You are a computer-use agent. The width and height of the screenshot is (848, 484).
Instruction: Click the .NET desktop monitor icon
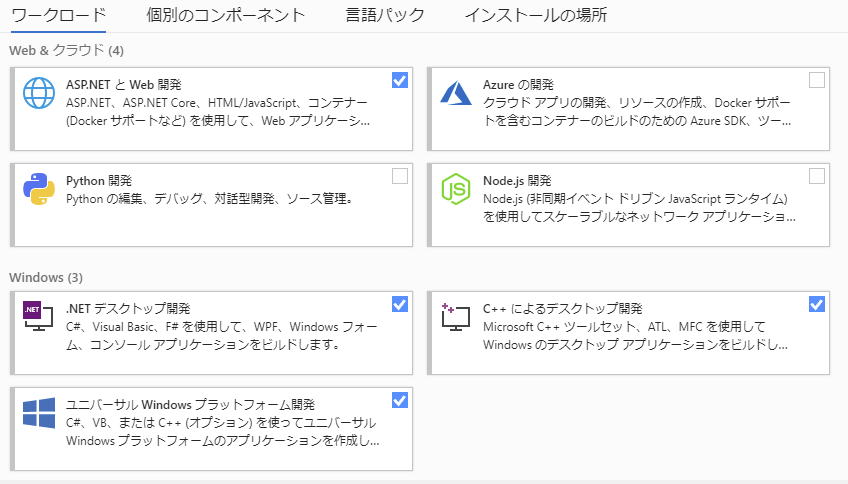point(38,316)
